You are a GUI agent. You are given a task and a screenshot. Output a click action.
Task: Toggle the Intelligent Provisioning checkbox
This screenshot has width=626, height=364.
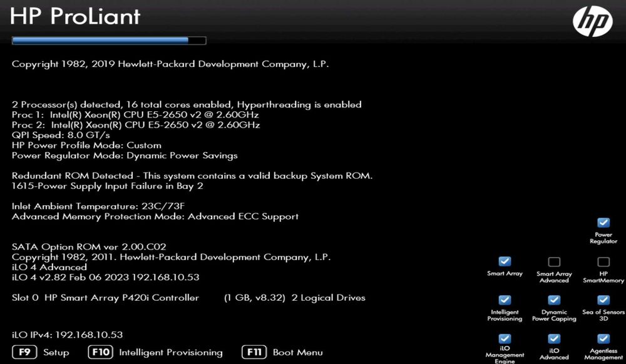505,300
